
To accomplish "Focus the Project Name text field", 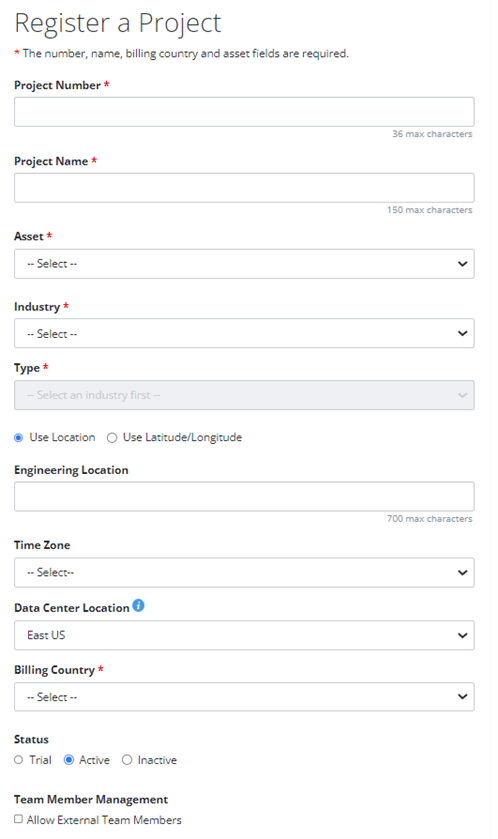I will pyautogui.click(x=244, y=188).
